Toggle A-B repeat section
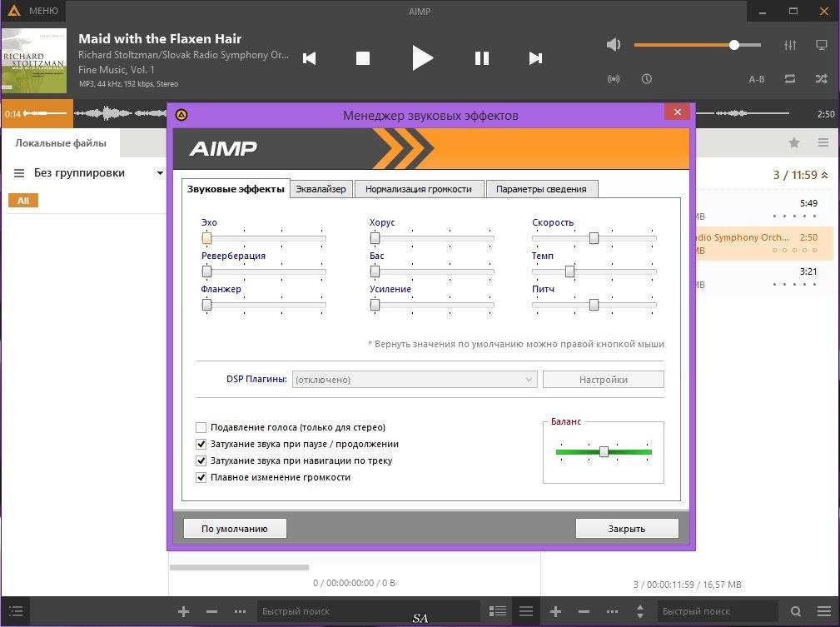 (757, 79)
